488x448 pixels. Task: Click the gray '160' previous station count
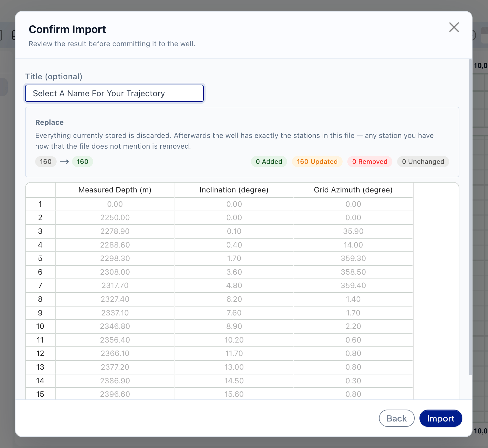pos(46,161)
